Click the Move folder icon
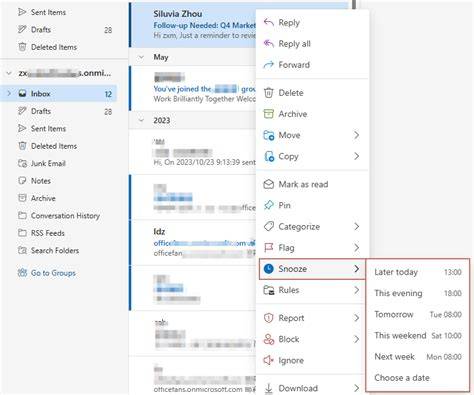 pos(269,135)
